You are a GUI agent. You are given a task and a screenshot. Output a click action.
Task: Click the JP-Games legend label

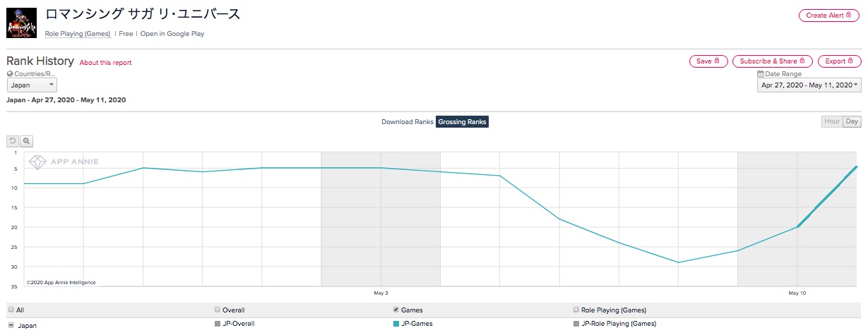click(x=417, y=324)
